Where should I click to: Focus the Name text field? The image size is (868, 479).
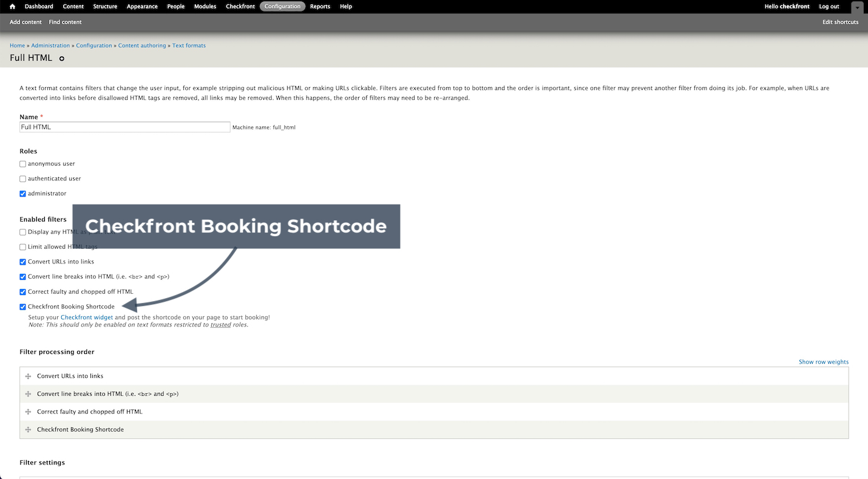(x=125, y=127)
